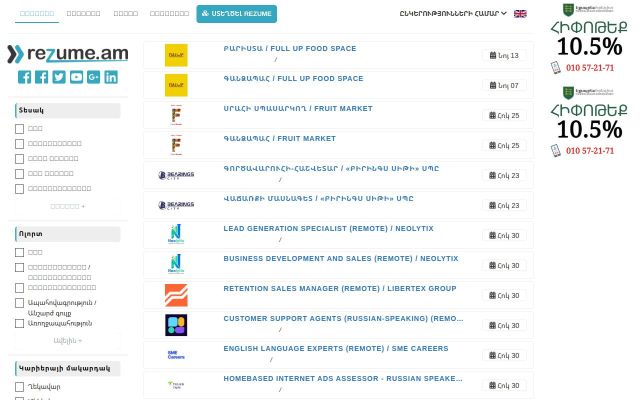Click the orange Libertex Group logo
640x400 pixels.
[176, 295]
